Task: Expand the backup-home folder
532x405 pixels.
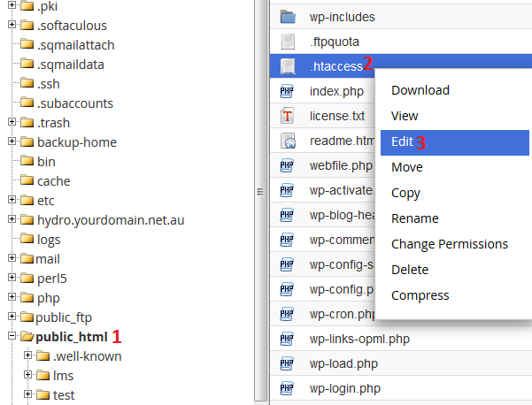Action: click(12, 141)
